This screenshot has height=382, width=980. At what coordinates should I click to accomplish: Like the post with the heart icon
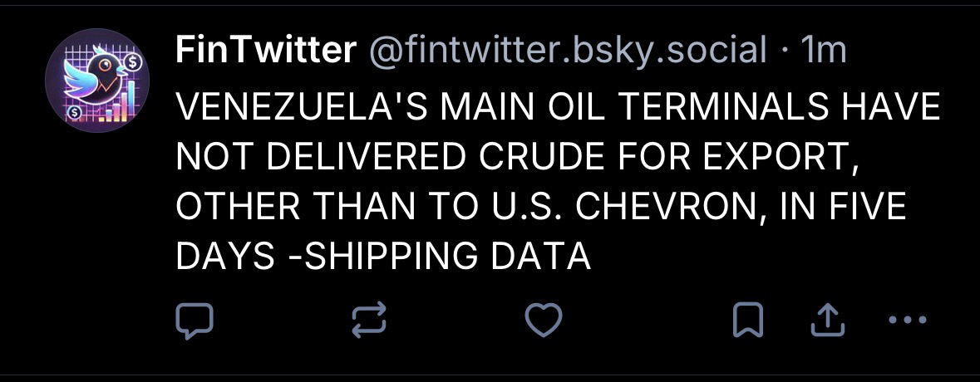[x=545, y=321]
